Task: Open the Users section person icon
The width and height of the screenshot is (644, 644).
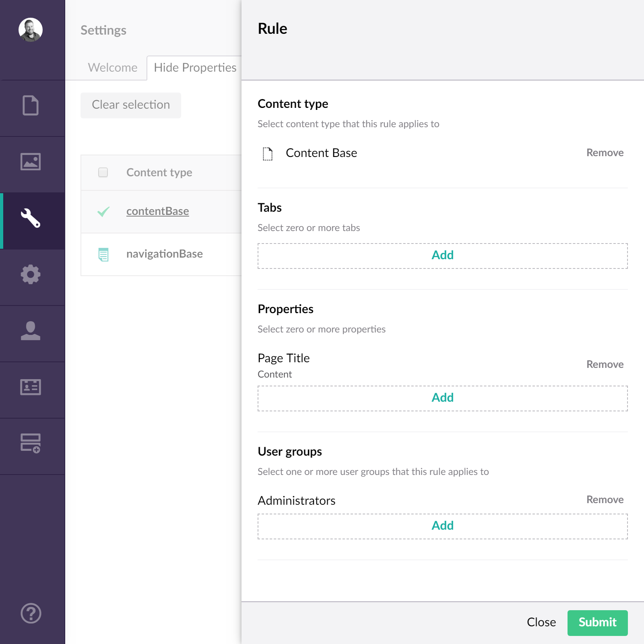Action: (31, 331)
